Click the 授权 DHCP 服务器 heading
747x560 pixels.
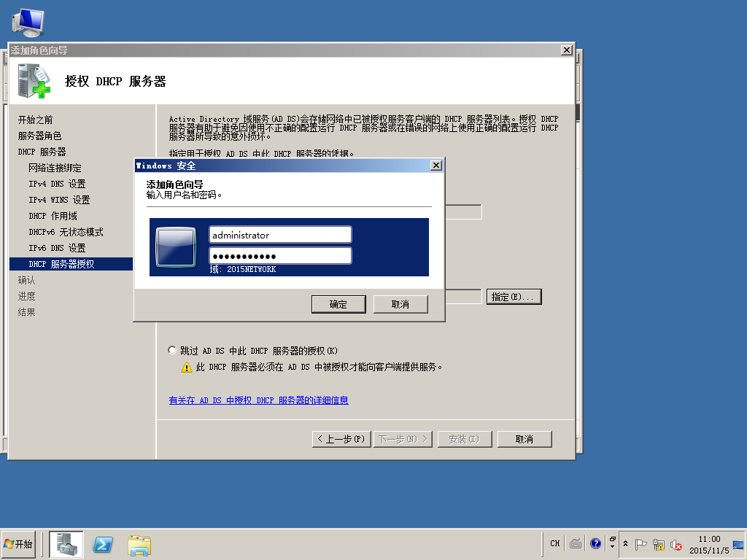click(x=115, y=82)
